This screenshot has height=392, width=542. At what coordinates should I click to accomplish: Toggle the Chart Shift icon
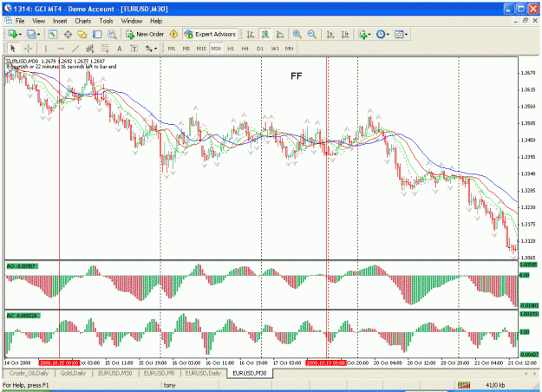[x=345, y=34]
